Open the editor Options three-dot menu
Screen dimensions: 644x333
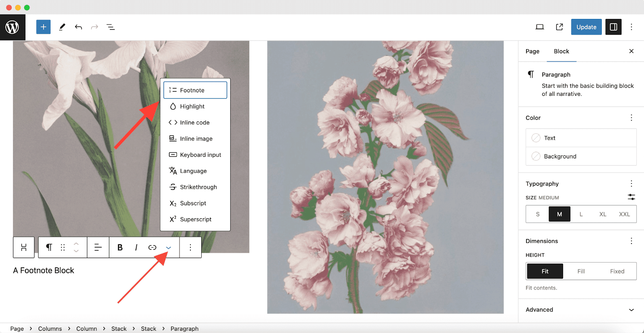[632, 27]
